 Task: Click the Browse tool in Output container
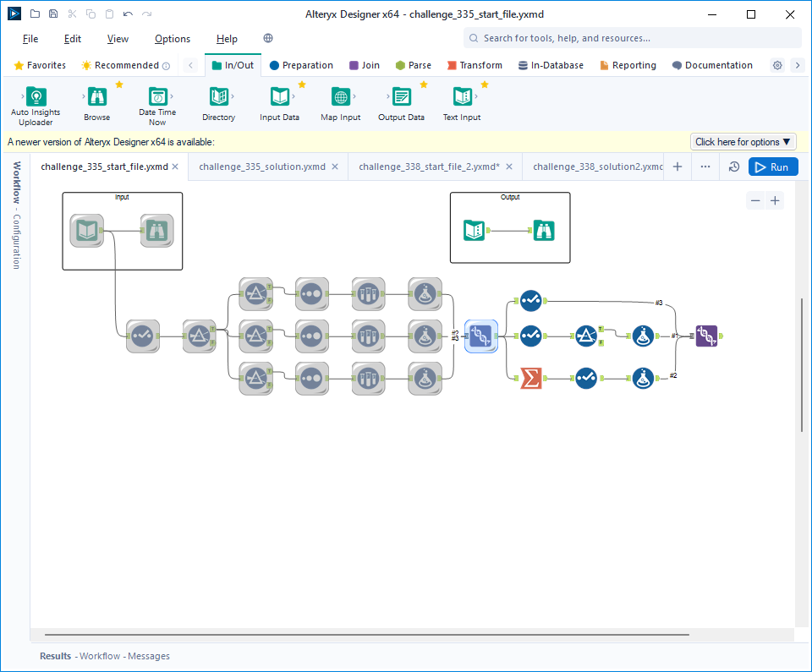[x=544, y=230]
